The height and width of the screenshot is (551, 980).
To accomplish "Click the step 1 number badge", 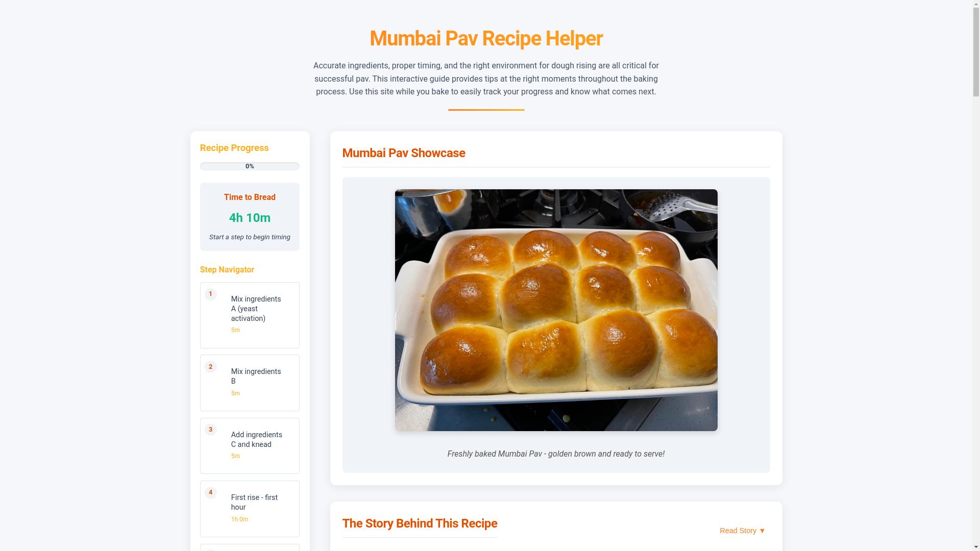I will 210,294.
